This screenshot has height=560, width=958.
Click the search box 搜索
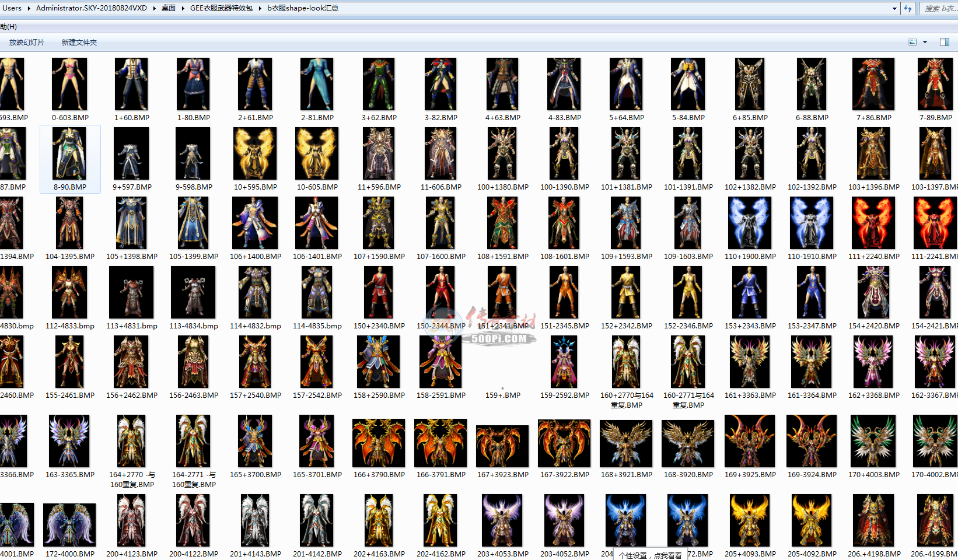[x=938, y=8]
